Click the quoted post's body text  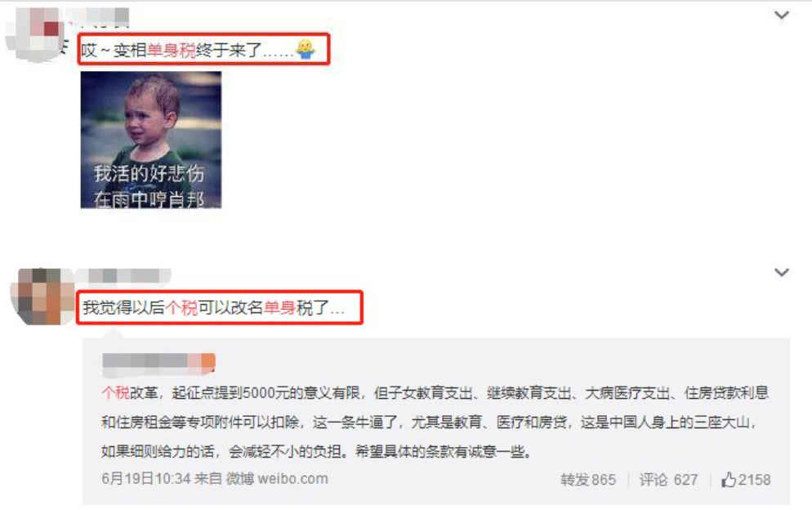[x=434, y=422]
